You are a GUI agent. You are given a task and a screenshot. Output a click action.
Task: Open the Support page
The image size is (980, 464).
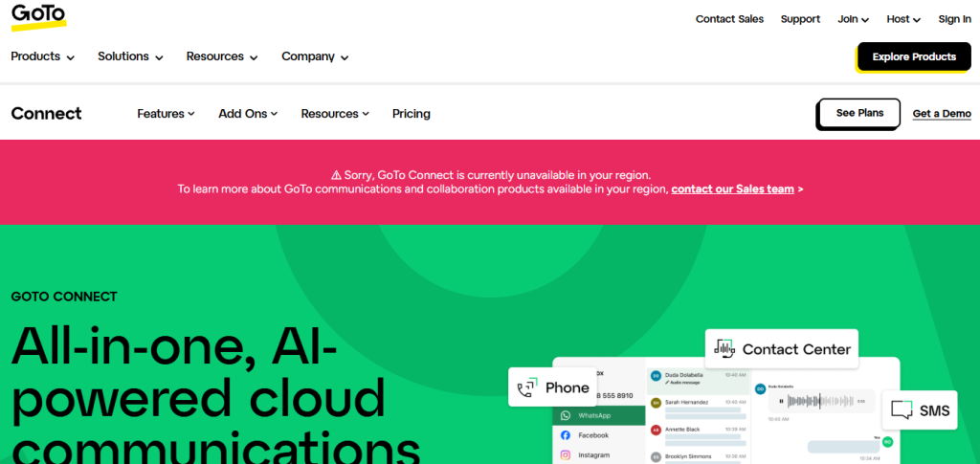click(800, 19)
